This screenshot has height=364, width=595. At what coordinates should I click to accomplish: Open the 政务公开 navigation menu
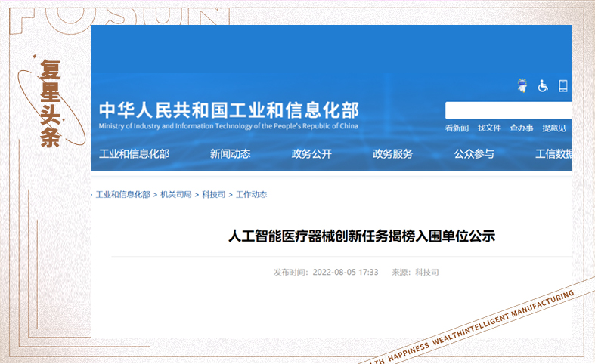pyautogui.click(x=311, y=154)
